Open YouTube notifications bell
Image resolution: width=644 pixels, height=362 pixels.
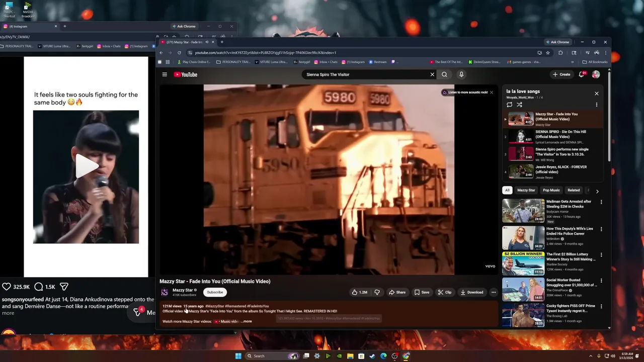pyautogui.click(x=582, y=74)
